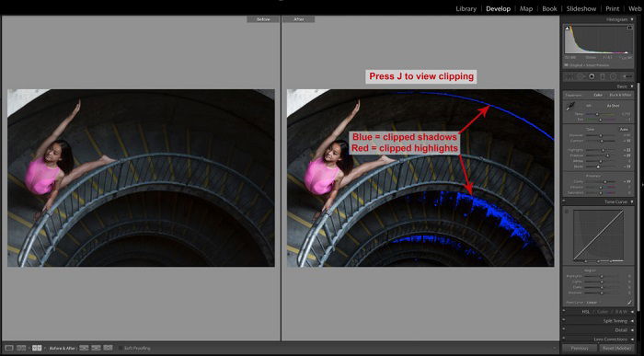Select the Crop Overlay tool icon
The height and width of the screenshot is (356, 644).
(x=569, y=76)
